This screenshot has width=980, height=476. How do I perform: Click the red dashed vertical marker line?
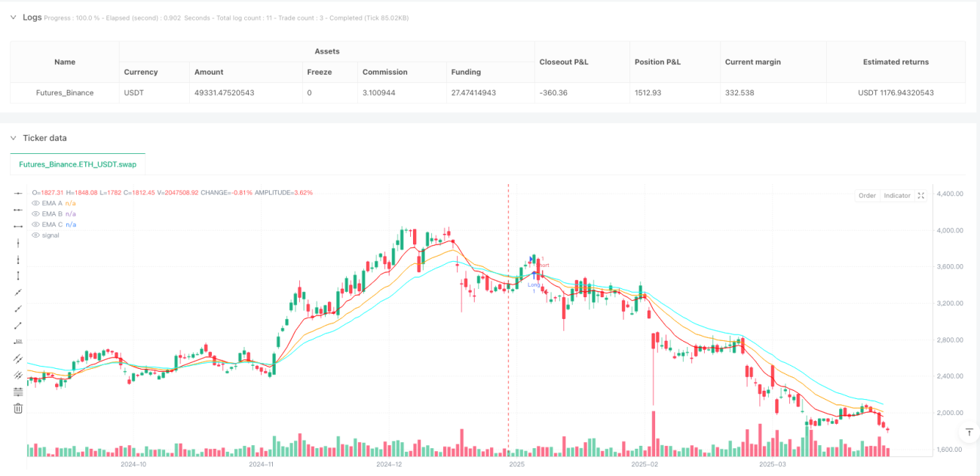509,317
